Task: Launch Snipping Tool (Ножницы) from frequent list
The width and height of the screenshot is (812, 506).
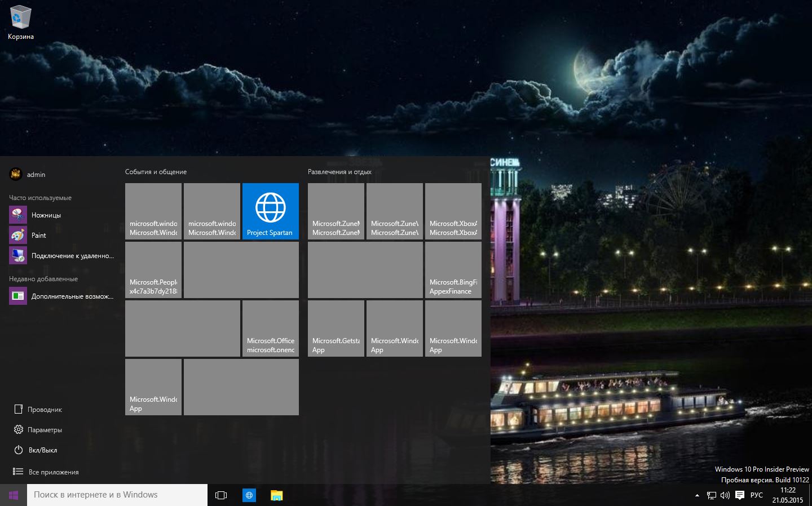Action: (45, 215)
